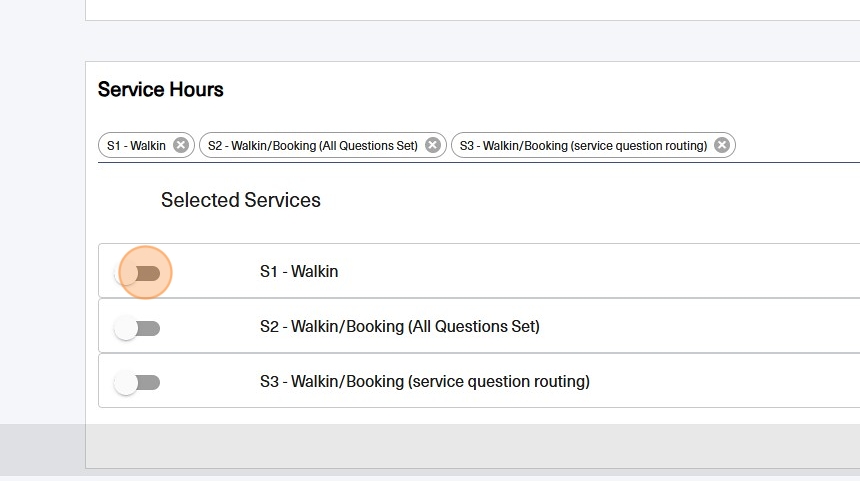Click the Selected Services heading
Screen dimensions: 860x481
point(241,200)
